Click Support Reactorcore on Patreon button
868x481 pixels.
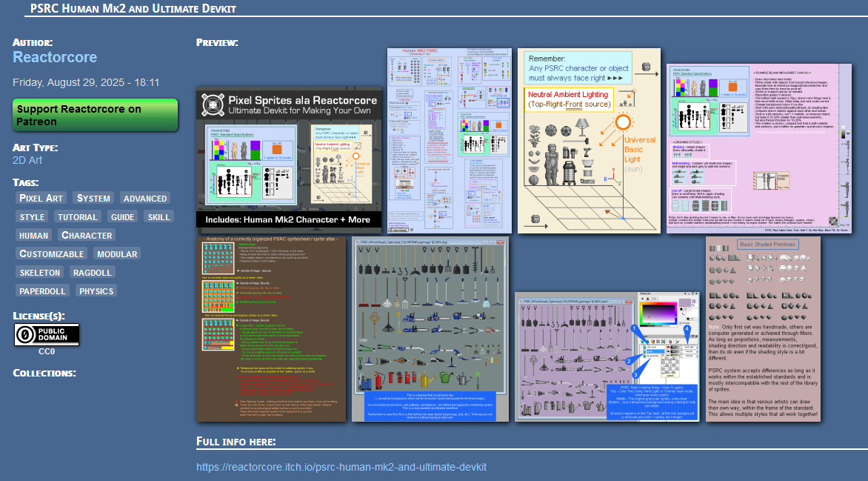pyautogui.click(x=96, y=115)
